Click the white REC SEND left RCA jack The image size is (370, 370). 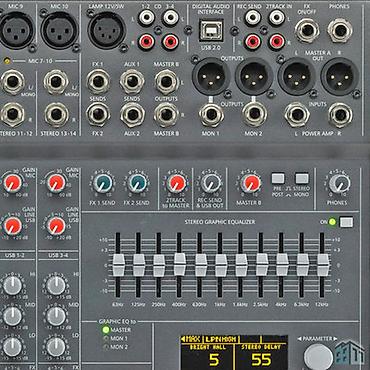(x=253, y=18)
